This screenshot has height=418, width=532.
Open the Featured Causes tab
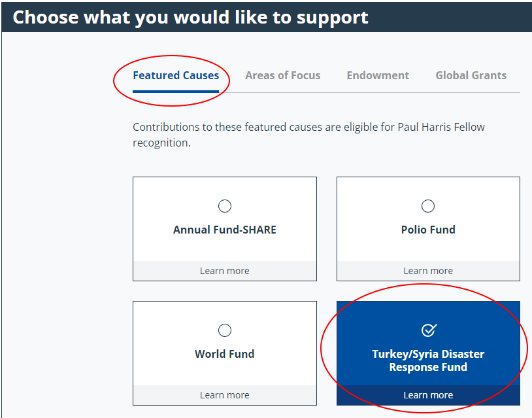(x=176, y=75)
